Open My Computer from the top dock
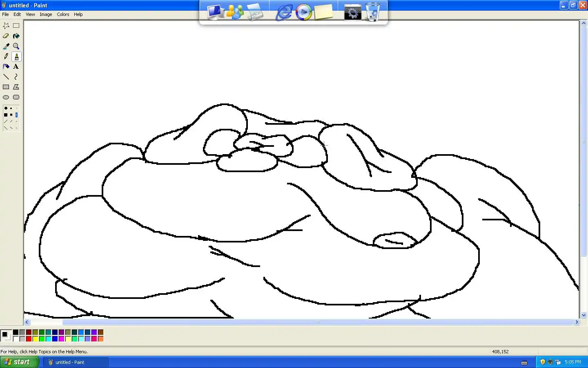 [215, 12]
